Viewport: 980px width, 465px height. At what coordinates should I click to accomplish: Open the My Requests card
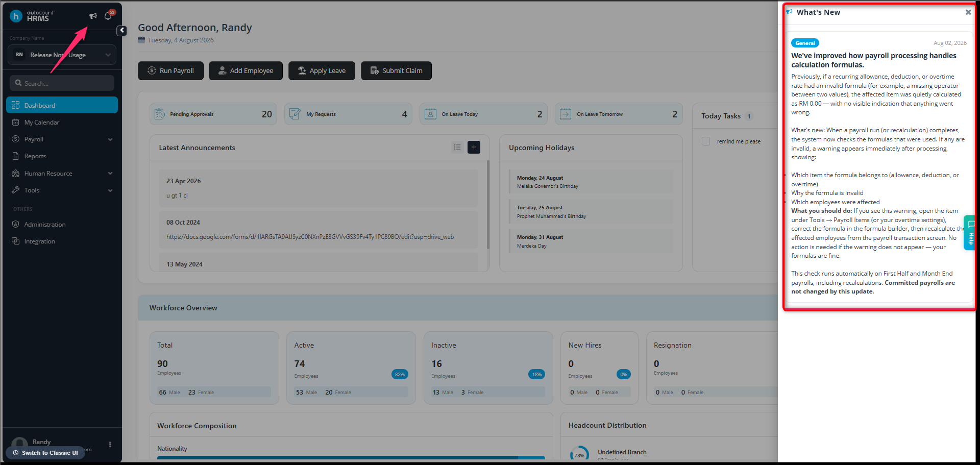pyautogui.click(x=348, y=114)
